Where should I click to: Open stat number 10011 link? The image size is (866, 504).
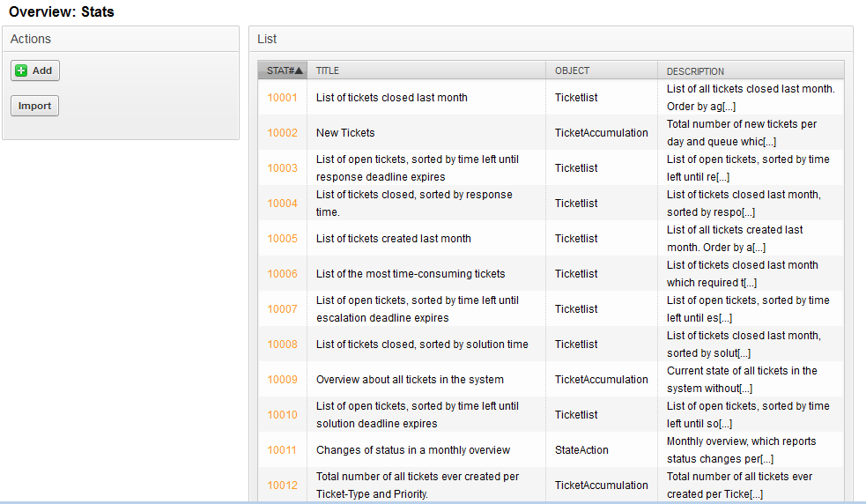coord(282,450)
